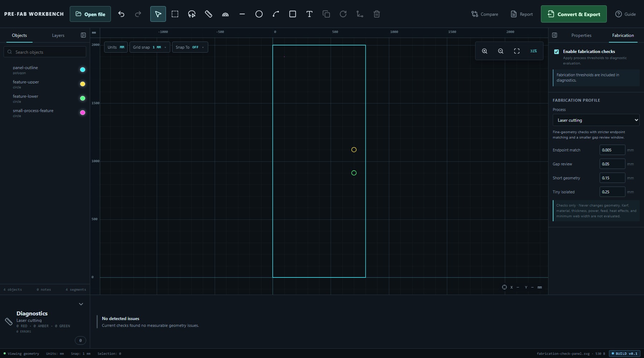Pick the arc curve tool
This screenshot has height=358, width=644.
(x=276, y=14)
